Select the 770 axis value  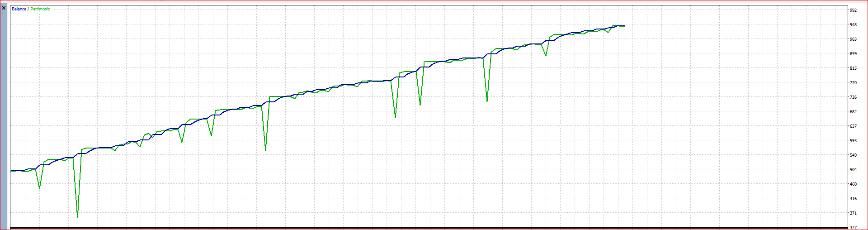[853, 83]
